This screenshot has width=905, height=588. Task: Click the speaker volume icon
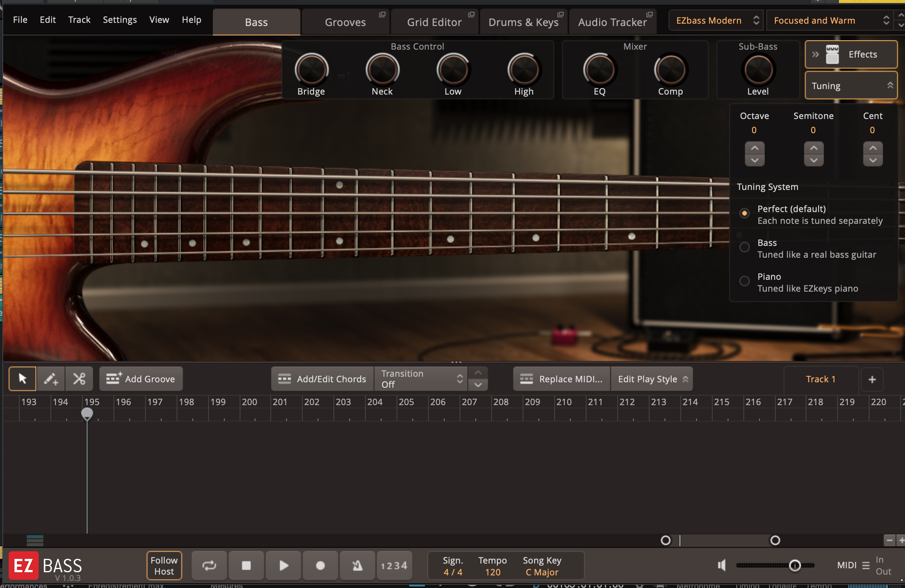[x=721, y=565]
